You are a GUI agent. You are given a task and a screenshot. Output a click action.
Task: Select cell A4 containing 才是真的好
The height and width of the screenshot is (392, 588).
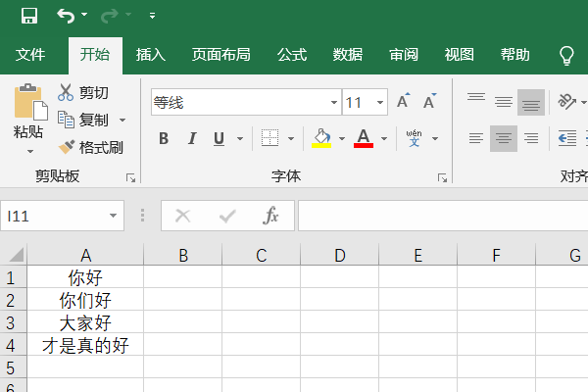click(x=85, y=344)
